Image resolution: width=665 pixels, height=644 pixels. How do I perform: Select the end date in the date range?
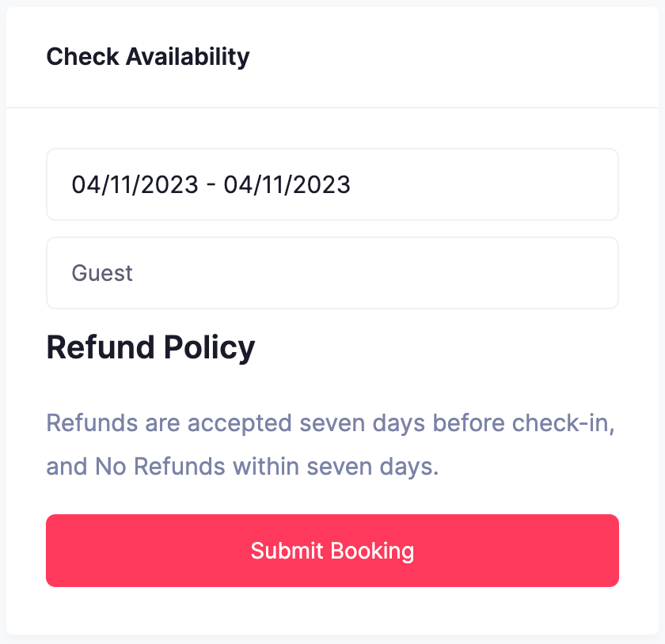point(287,184)
